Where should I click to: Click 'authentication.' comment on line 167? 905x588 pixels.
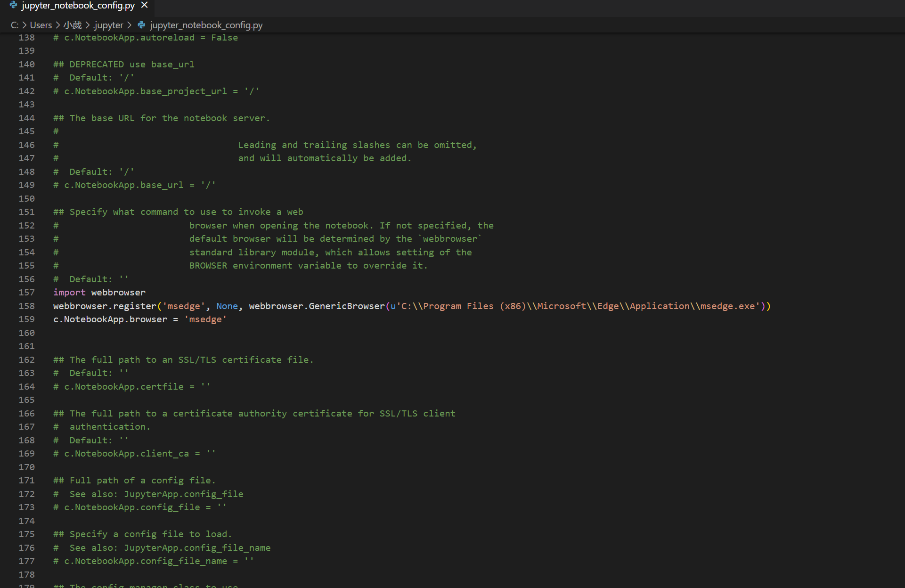click(110, 427)
